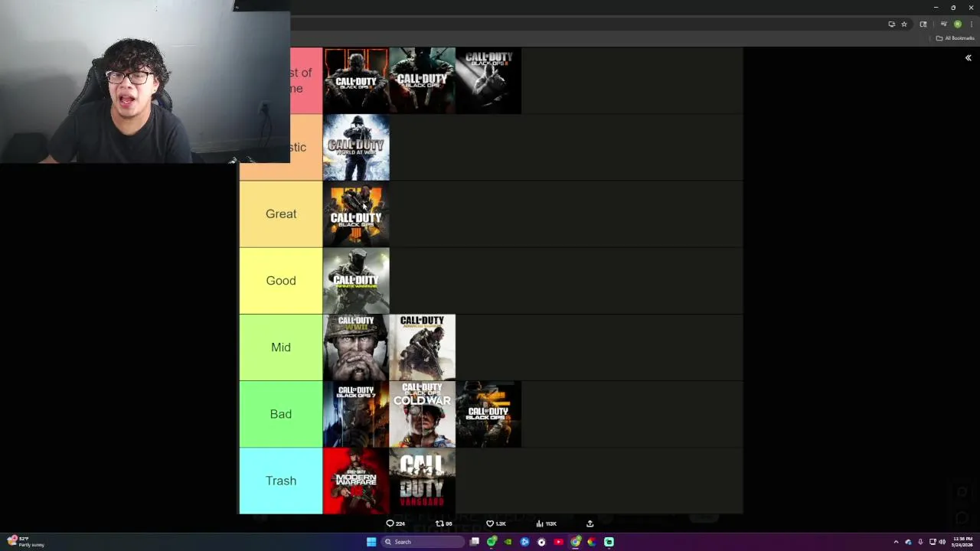Click the Advanced Warfare cover in Mid tier
980x551 pixels.
pos(423,347)
